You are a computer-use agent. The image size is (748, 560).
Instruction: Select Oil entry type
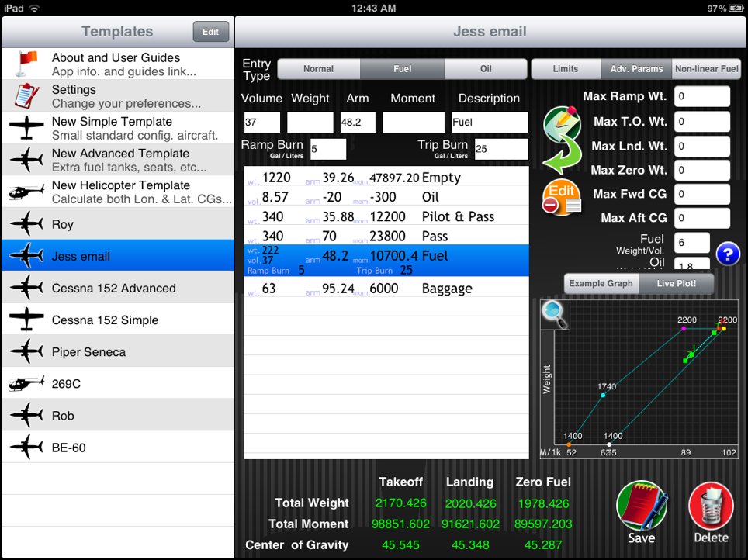pyautogui.click(x=486, y=69)
